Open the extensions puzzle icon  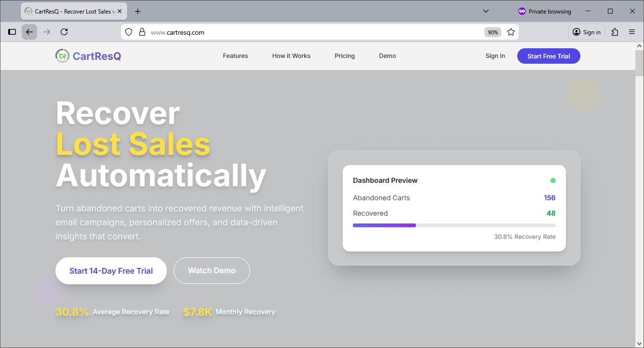click(615, 32)
